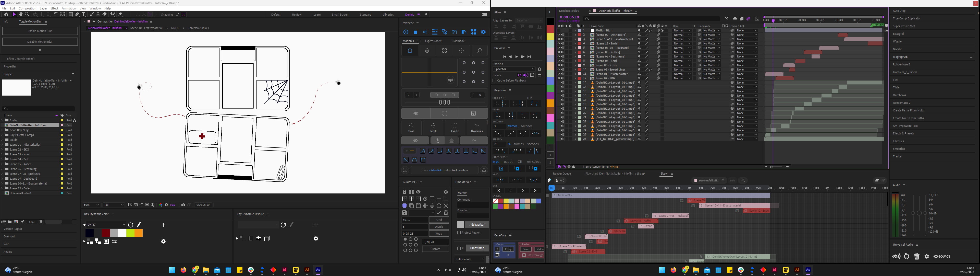Viewport: 980px width, 276px height.
Task: Toggle the EaseCopy Pass-through checkbox
Action: [x=524, y=255]
